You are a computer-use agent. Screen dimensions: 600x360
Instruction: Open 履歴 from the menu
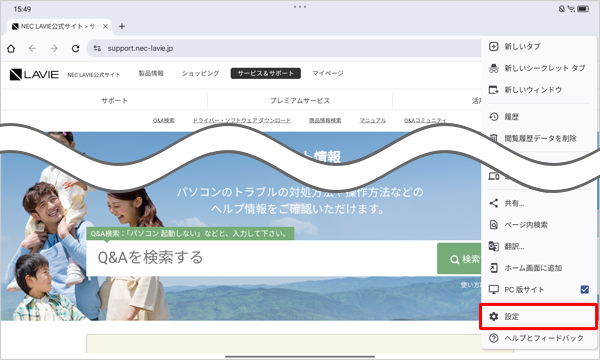(539, 117)
